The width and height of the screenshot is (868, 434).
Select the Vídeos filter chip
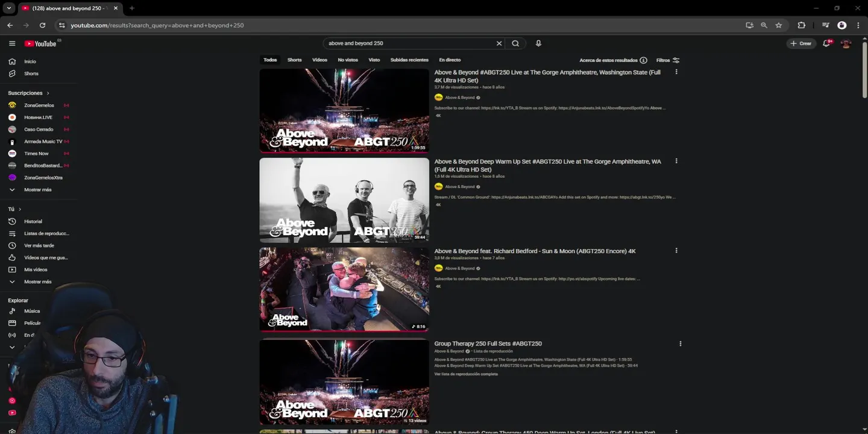click(x=319, y=60)
